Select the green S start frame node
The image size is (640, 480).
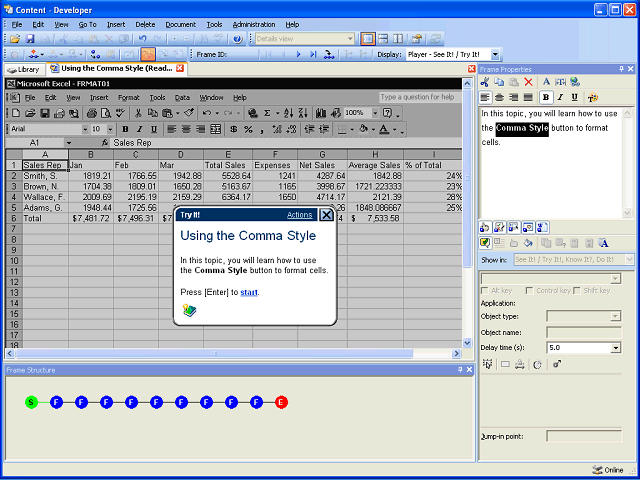coord(31,402)
